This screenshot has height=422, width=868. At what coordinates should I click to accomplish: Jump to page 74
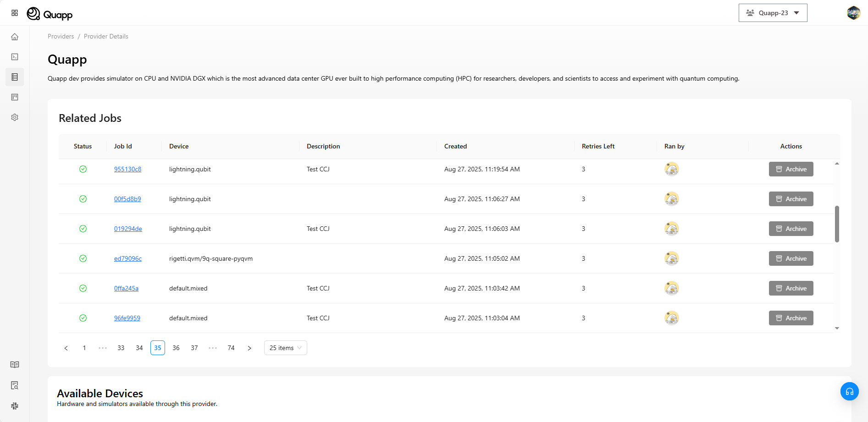point(231,348)
